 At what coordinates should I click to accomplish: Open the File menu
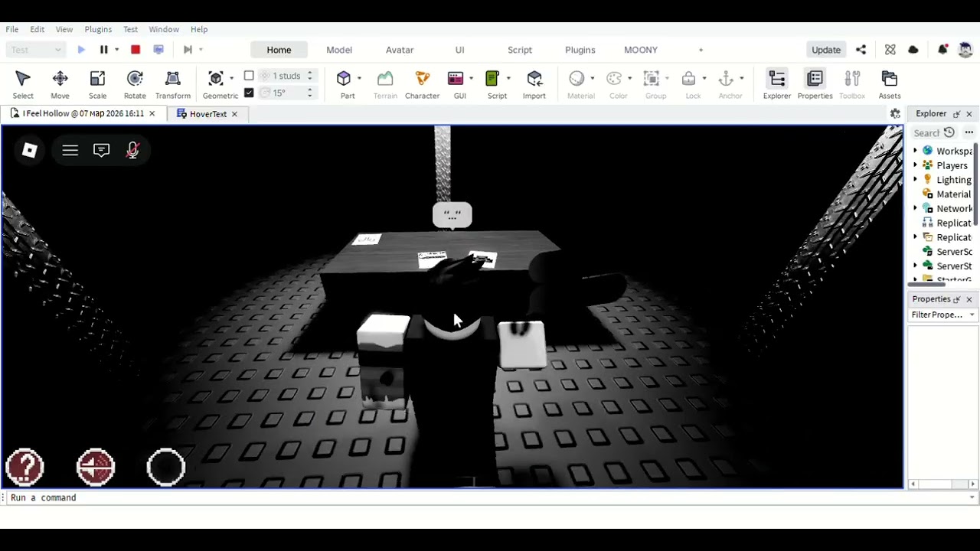coord(12,29)
